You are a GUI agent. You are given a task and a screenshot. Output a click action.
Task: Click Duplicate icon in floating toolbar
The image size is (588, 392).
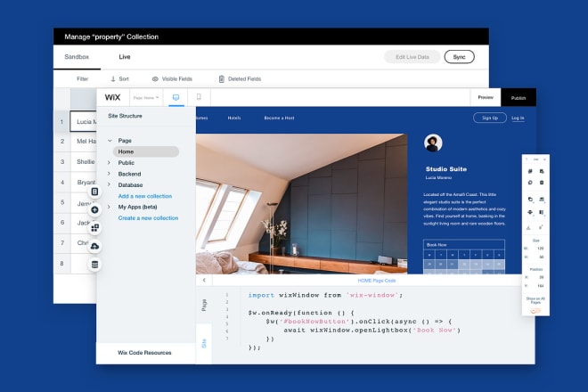(530, 183)
